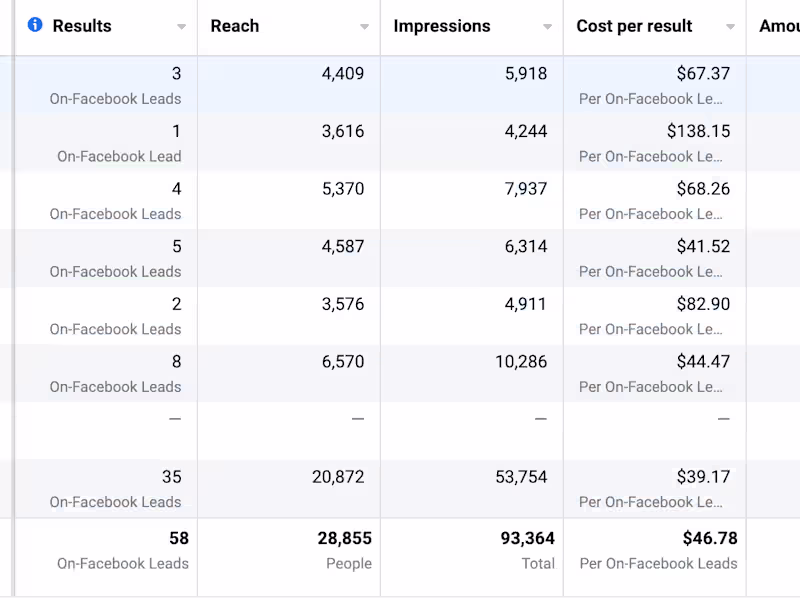This screenshot has height=600, width=800.
Task: Click the 4,409 reach cell
Action: tap(343, 73)
